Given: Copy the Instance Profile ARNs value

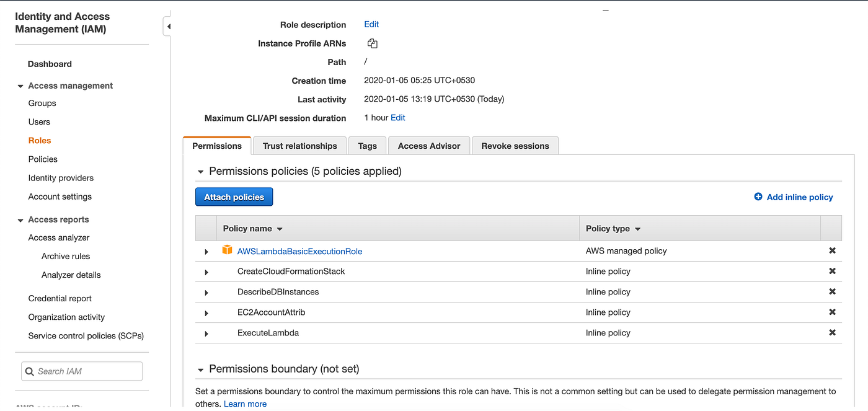Looking at the screenshot, I should click(372, 43).
